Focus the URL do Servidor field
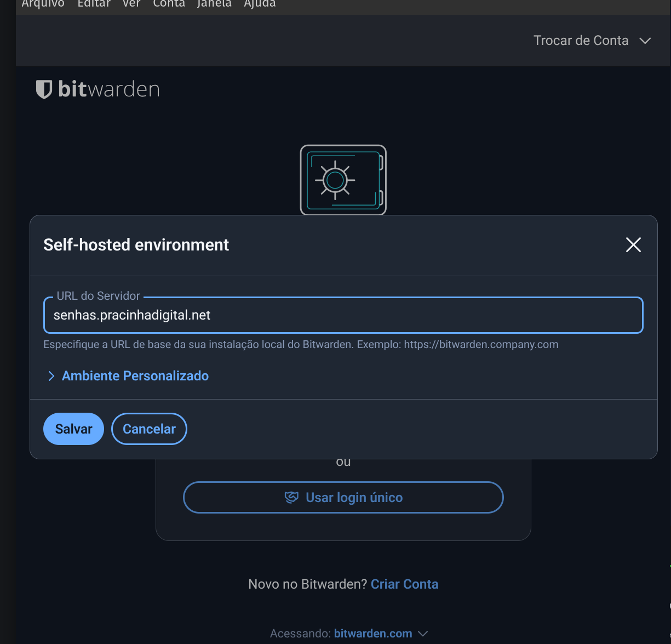Screen dimensions: 671x644 [x=343, y=315]
